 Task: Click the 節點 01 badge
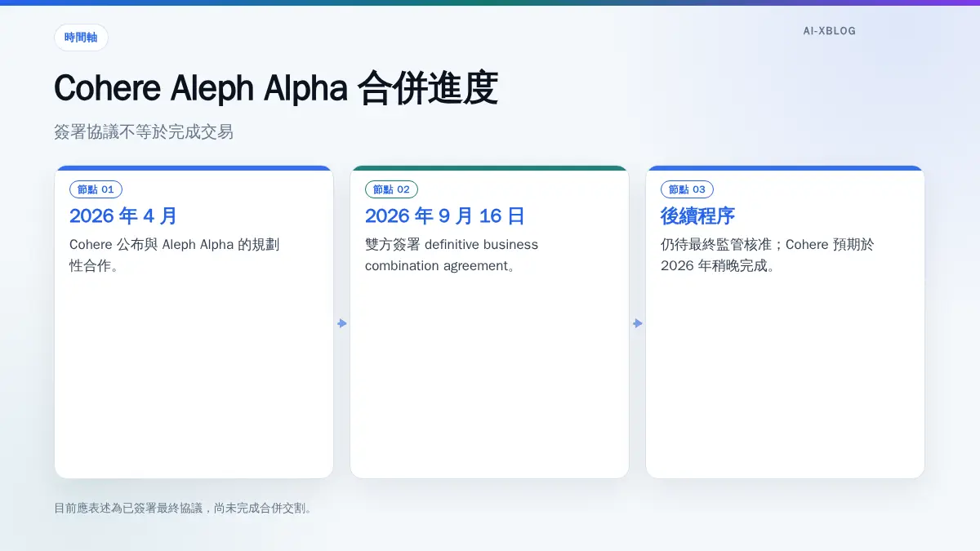point(96,189)
